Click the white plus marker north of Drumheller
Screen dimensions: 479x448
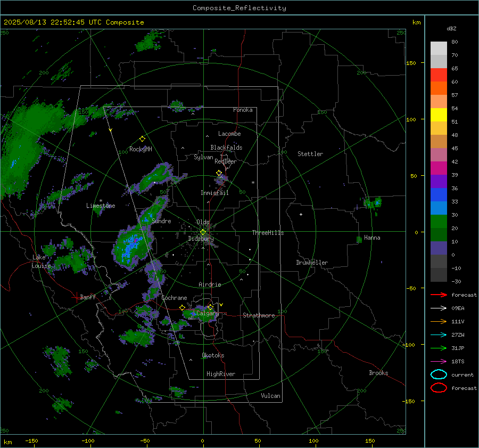coord(301,214)
